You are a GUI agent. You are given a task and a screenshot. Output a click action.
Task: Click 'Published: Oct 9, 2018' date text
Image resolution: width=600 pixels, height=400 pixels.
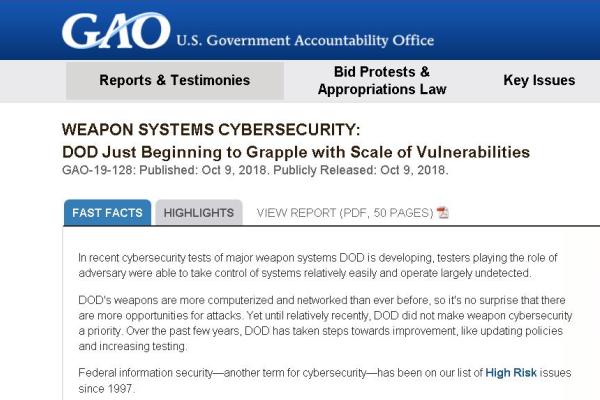204,170
